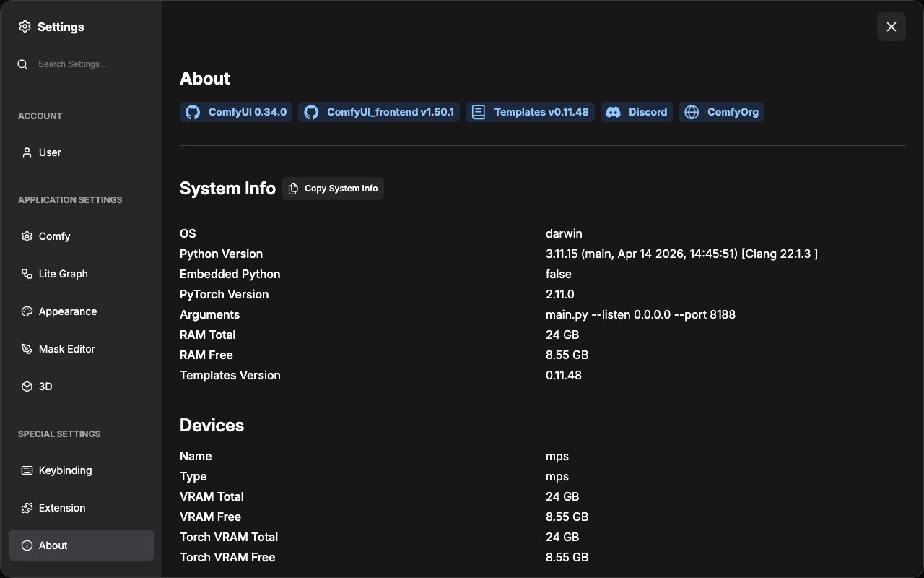924x578 pixels.
Task: Click the Torch VRAM Free value 8.55 GB
Action: [x=567, y=557]
